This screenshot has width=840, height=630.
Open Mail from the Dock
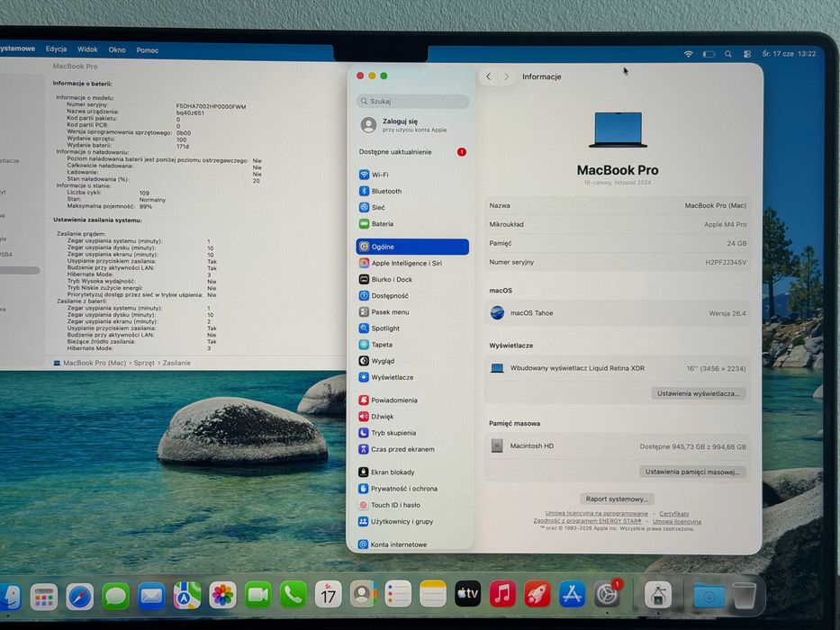[151, 596]
